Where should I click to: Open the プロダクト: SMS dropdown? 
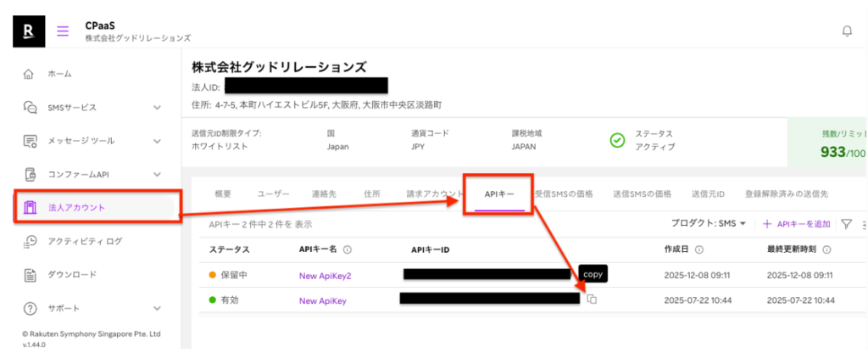(x=708, y=224)
